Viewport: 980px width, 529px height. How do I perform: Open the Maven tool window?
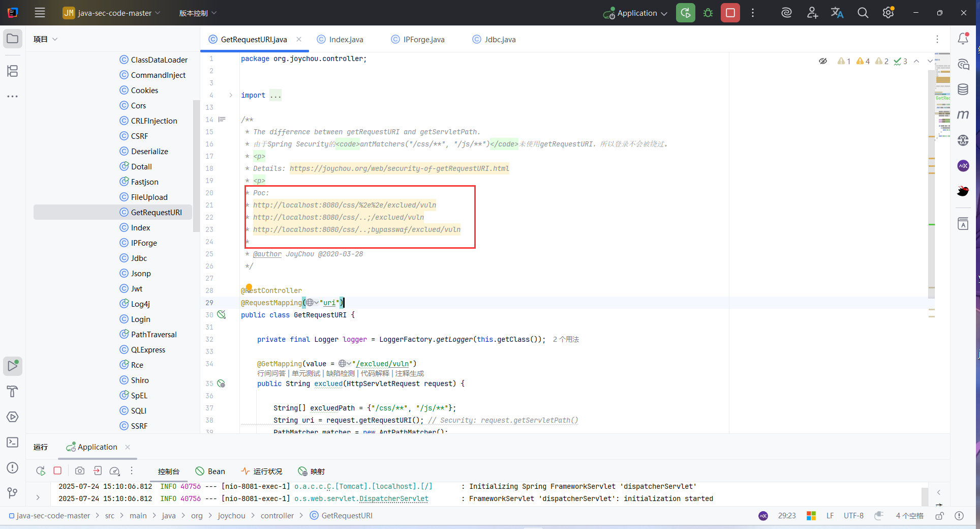pos(963,115)
